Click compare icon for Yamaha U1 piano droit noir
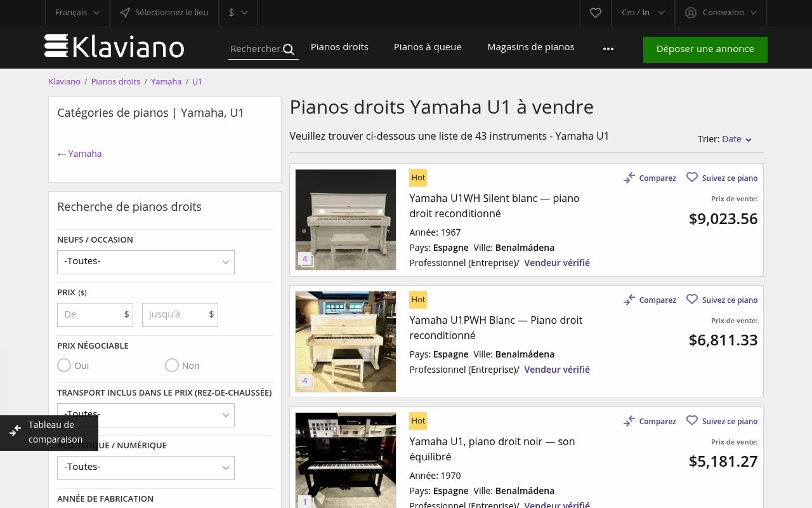Screen dimensions: 812x508 (x=629, y=421)
